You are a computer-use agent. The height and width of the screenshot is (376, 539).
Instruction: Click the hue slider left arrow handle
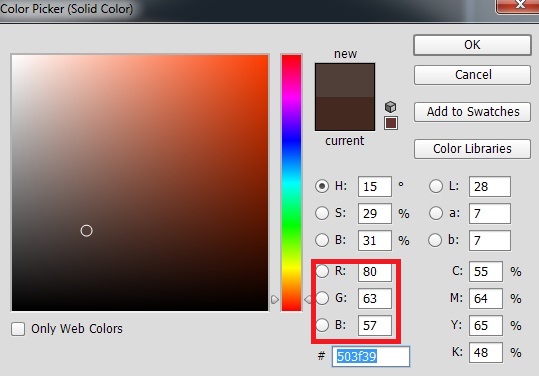click(x=274, y=300)
